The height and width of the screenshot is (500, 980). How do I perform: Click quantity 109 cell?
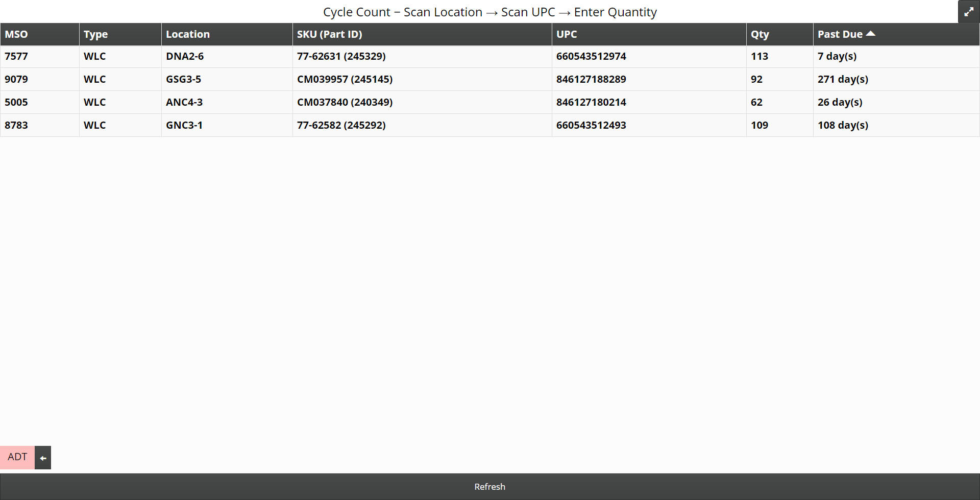point(780,125)
